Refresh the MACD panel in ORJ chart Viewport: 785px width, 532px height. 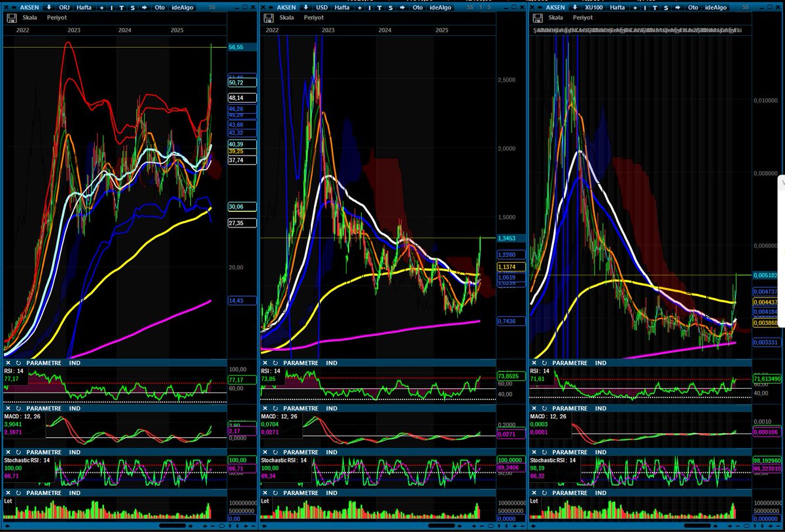point(18,408)
